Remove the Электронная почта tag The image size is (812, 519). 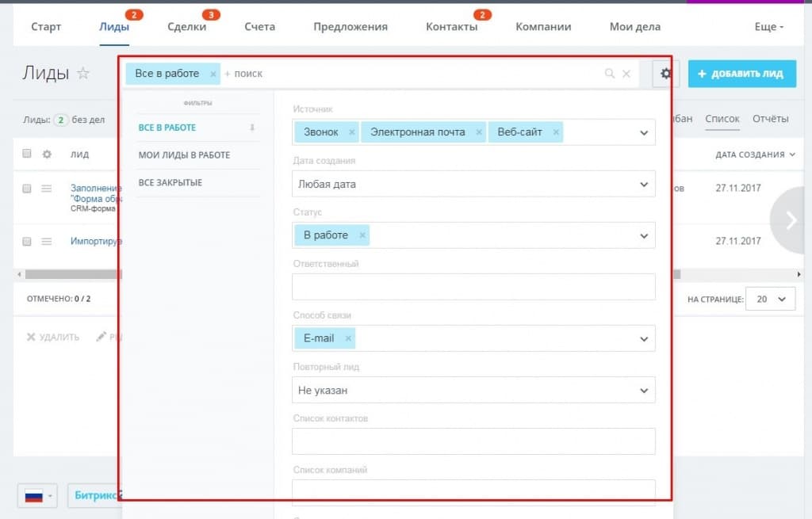[x=479, y=132]
